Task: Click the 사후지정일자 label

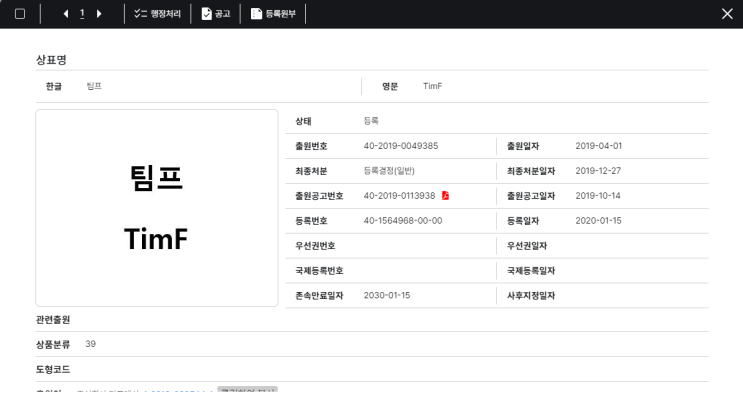Action: coord(531,296)
